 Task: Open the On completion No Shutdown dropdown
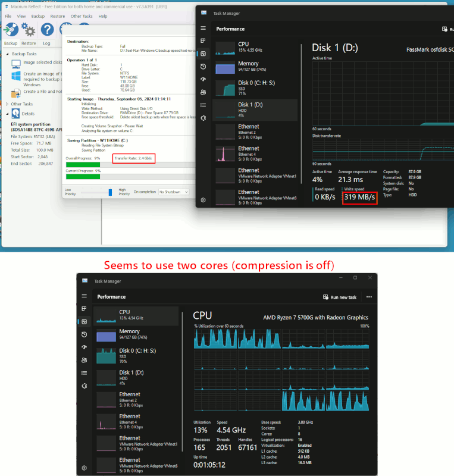(174, 192)
